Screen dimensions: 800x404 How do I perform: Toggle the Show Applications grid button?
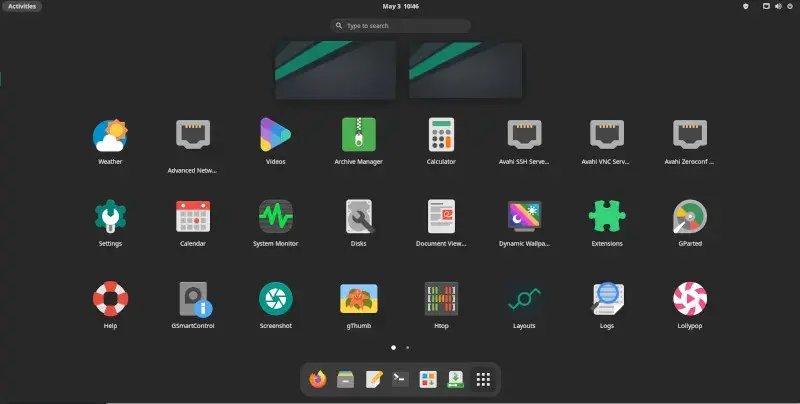482,379
